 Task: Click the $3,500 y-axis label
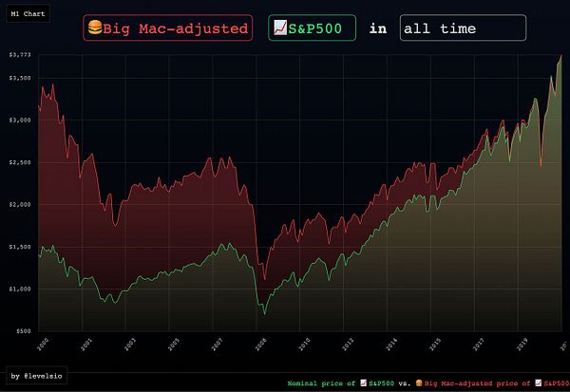pos(20,78)
